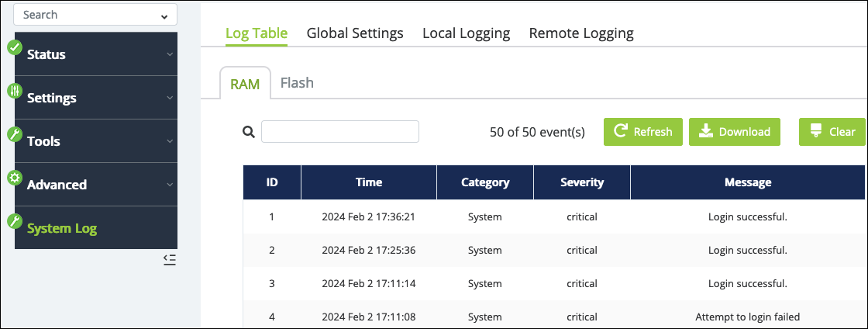Refresh the log event list
The height and width of the screenshot is (329, 868).
642,132
